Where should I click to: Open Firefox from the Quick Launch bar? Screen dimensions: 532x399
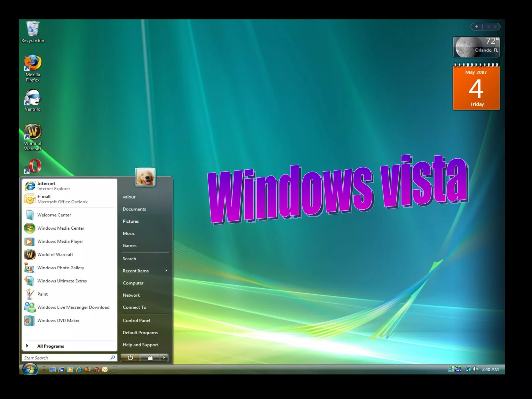coord(88,369)
